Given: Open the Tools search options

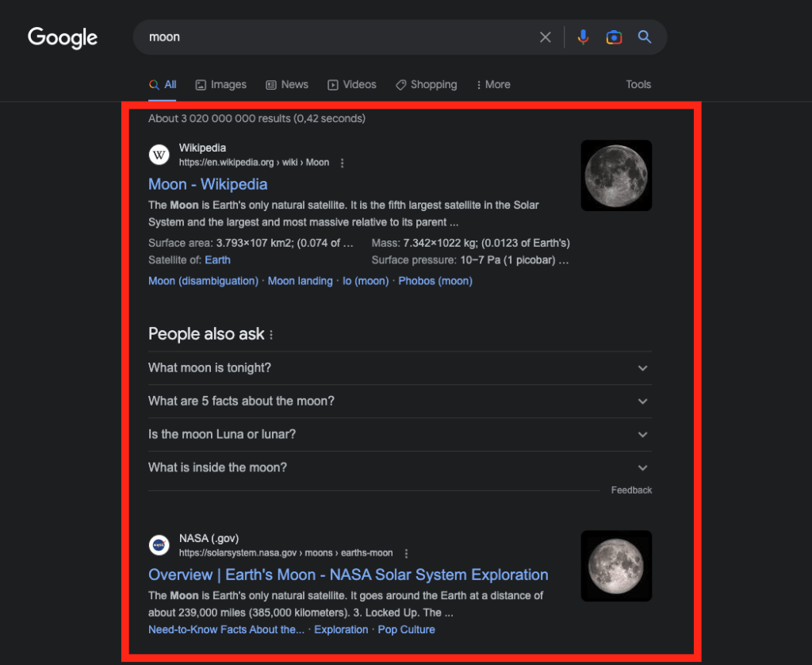Looking at the screenshot, I should click(x=638, y=84).
